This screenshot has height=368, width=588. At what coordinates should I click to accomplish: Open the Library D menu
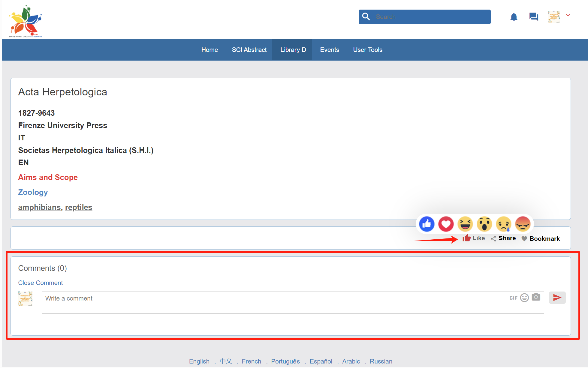pyautogui.click(x=293, y=50)
